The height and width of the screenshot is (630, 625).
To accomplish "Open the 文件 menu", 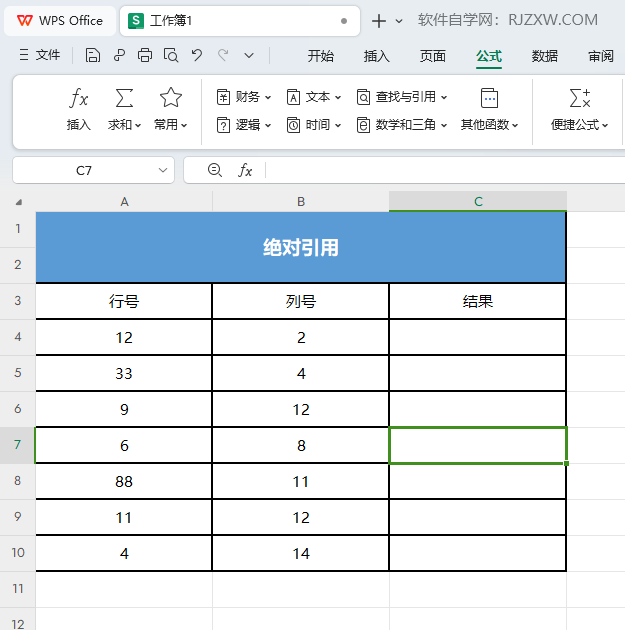I will (40, 55).
